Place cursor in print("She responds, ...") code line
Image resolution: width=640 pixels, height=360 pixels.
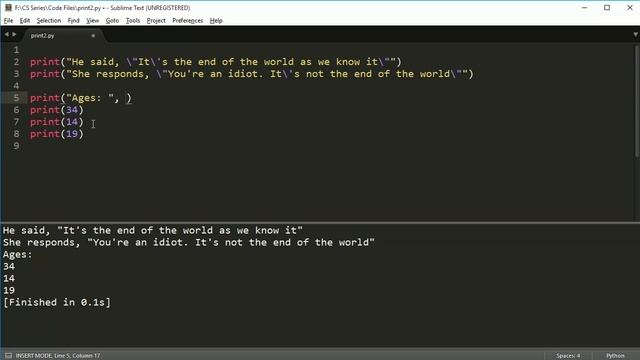pyautogui.click(x=251, y=74)
